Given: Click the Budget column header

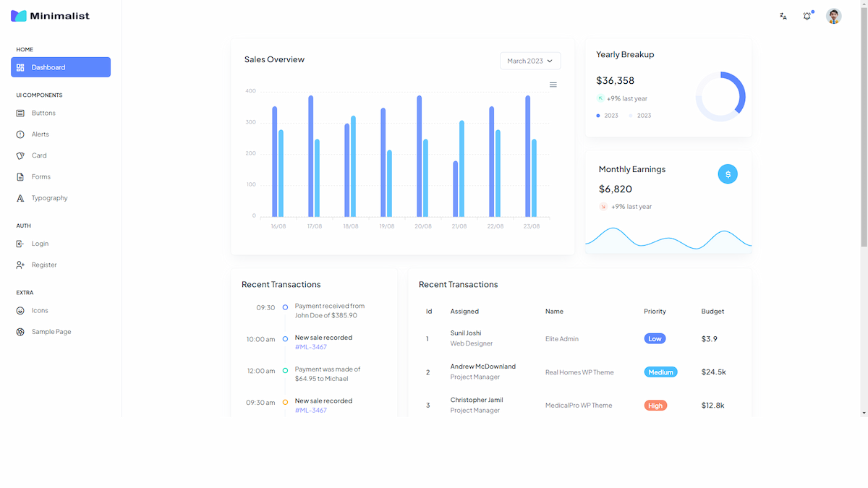Looking at the screenshot, I should pos(712,312).
